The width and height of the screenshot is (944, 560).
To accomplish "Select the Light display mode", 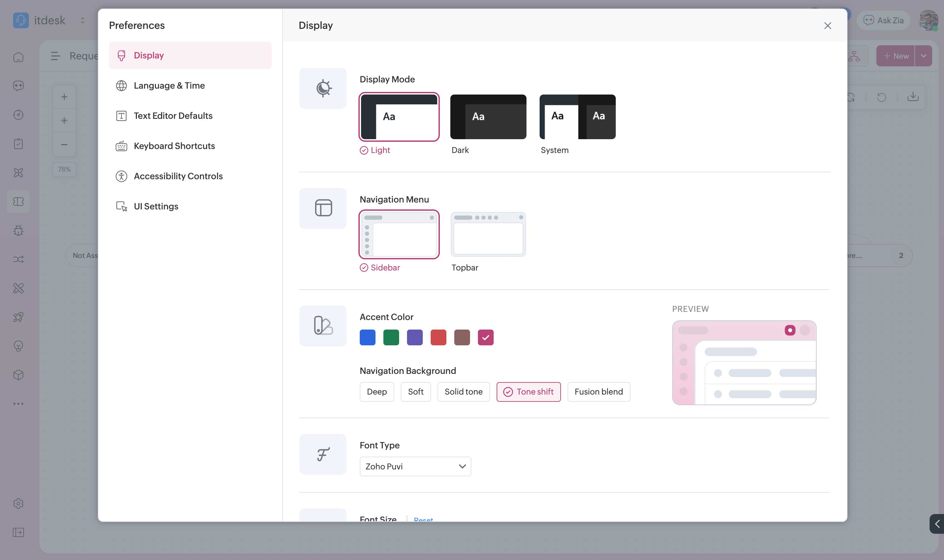I will (399, 117).
